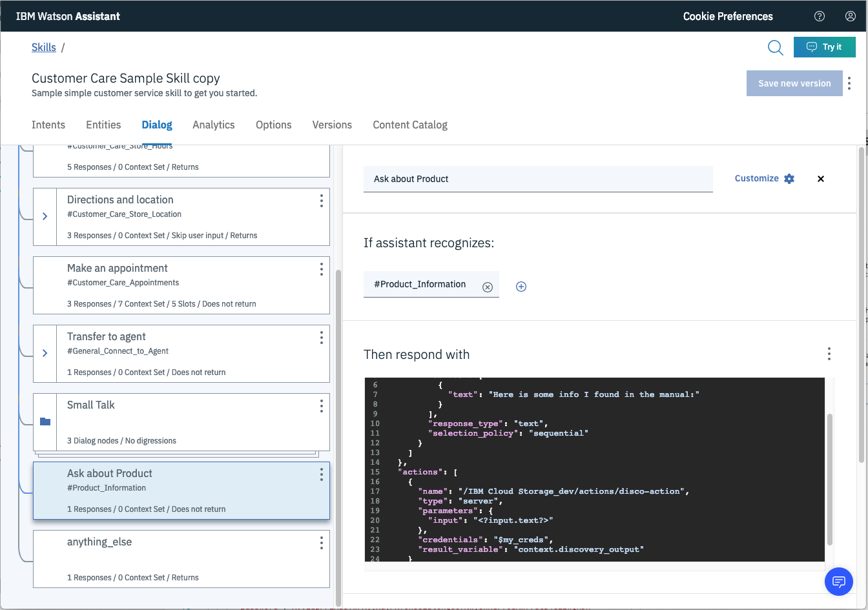
Task: Open the Then respond with options menu
Action: click(829, 354)
